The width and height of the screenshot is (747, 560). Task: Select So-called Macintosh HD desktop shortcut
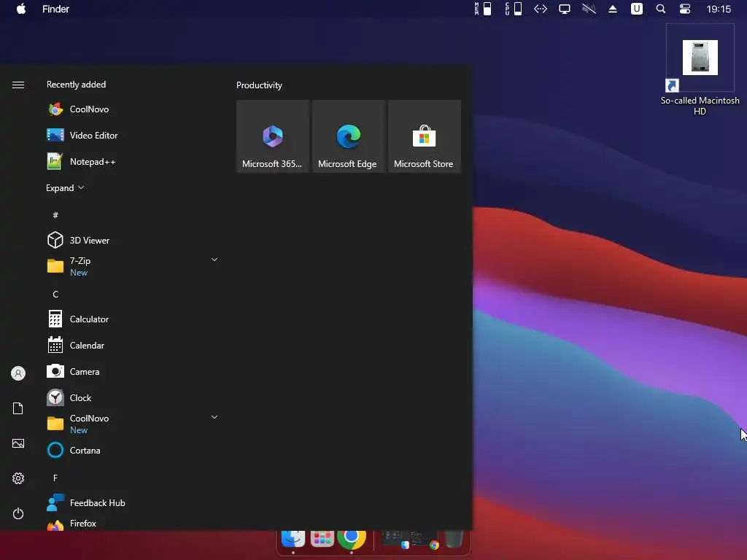coord(700,71)
